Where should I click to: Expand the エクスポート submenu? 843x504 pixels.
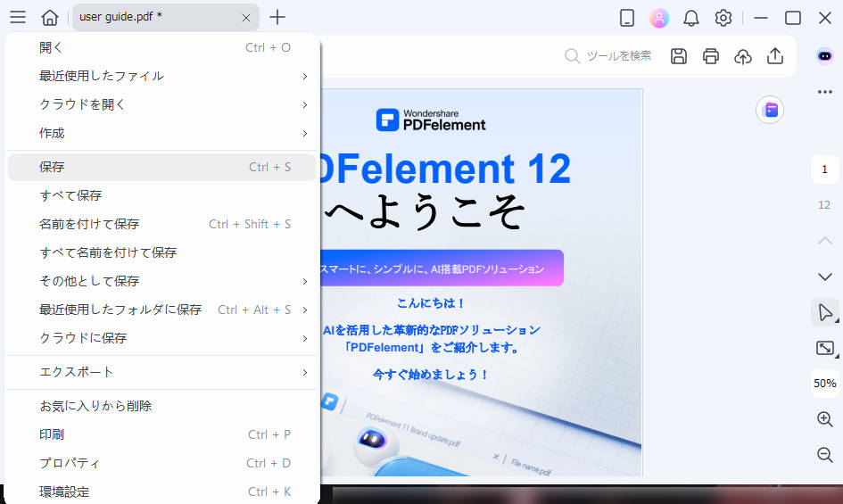pos(161,372)
